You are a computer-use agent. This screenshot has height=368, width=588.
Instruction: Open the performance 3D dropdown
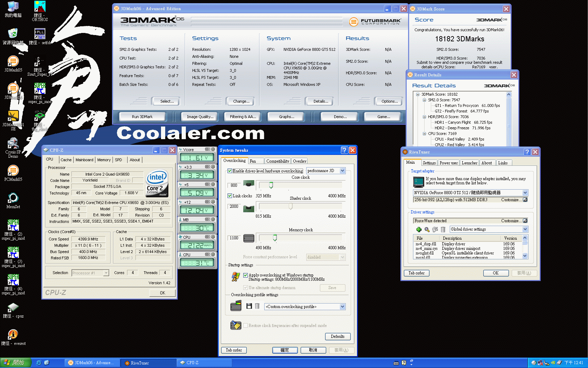click(x=343, y=171)
